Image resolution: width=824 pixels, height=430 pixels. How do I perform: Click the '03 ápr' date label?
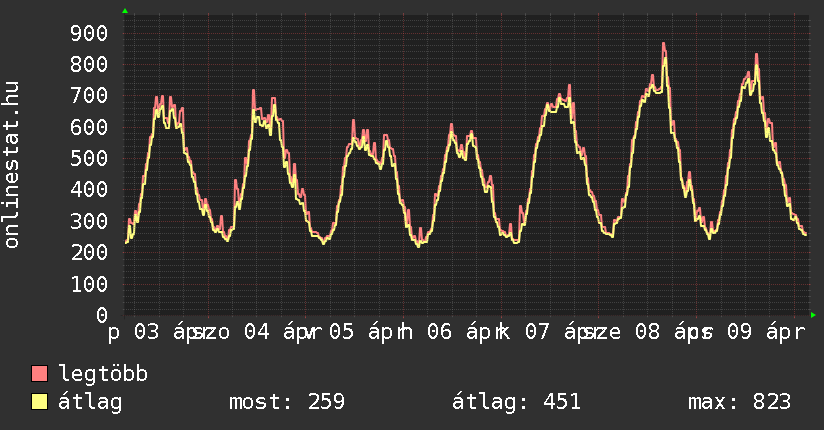point(164,332)
